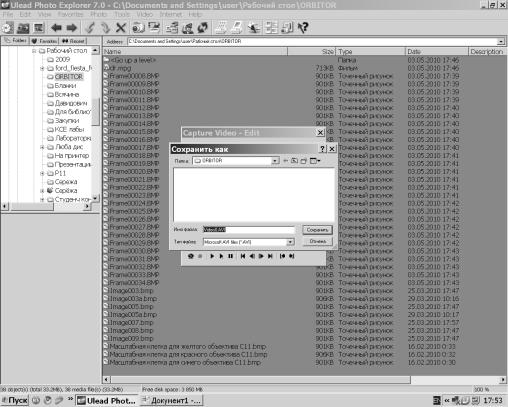Go up one level in the save dialog

pyautogui.click(x=294, y=161)
